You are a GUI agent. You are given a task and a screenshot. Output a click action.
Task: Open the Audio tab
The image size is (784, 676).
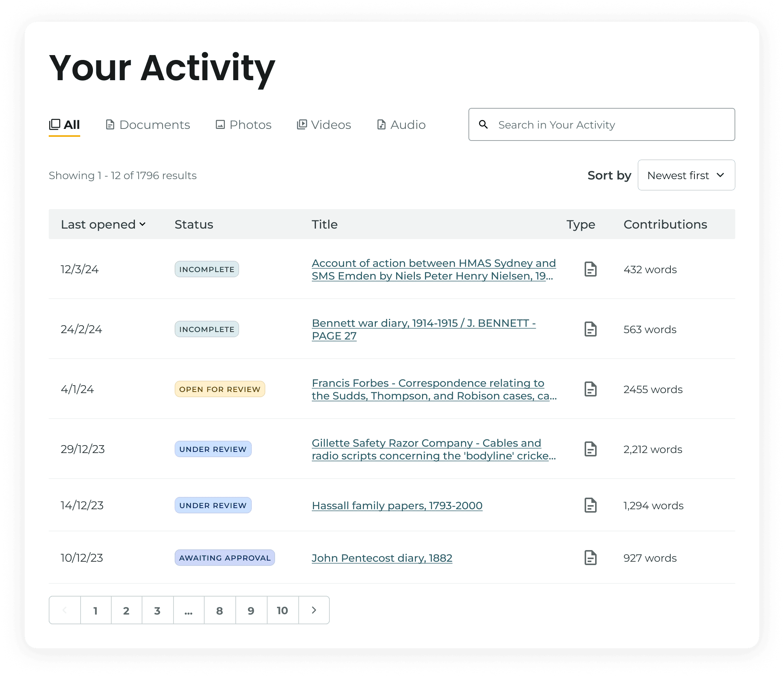click(x=401, y=125)
